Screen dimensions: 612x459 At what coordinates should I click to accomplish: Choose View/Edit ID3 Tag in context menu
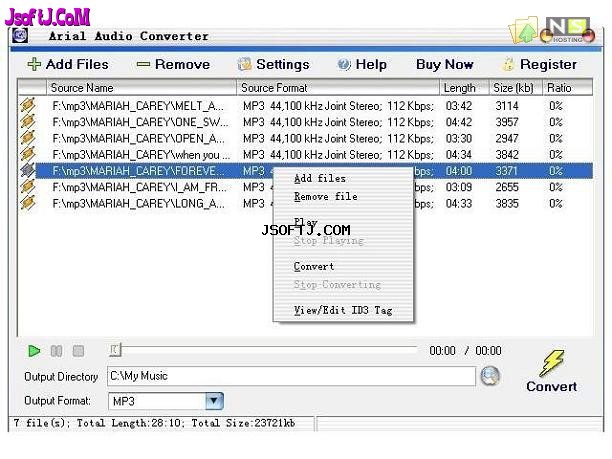coord(343,310)
